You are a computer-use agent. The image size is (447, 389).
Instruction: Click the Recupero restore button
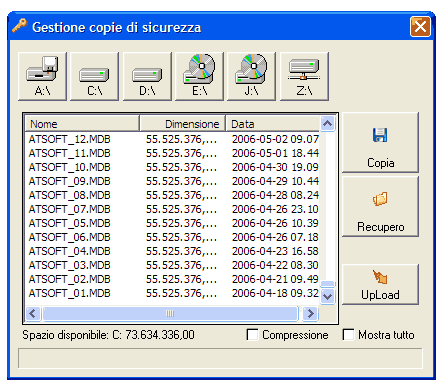click(x=380, y=207)
